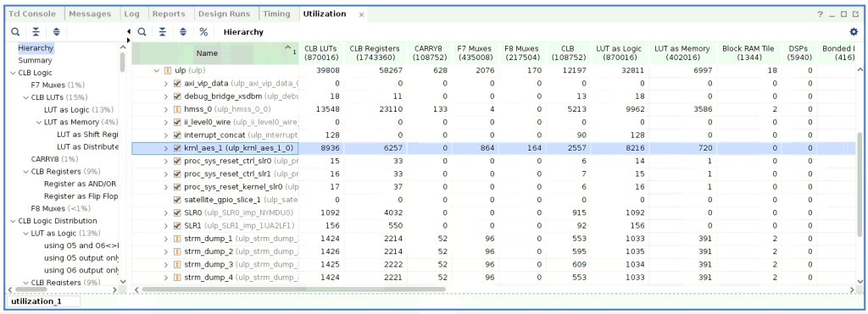Click the search icon in left pane toolbar
868x314 pixels.
click(x=15, y=32)
